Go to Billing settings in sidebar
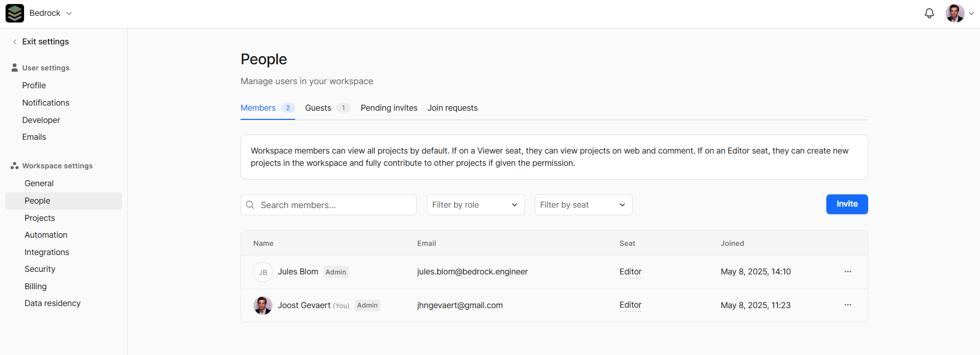980x355 pixels. click(x=36, y=287)
